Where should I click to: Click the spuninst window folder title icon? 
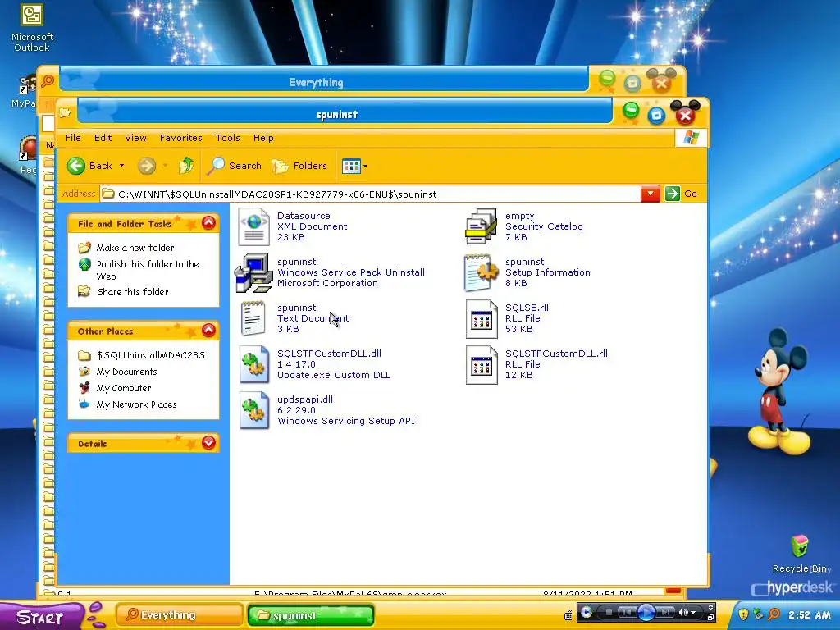[65, 112]
